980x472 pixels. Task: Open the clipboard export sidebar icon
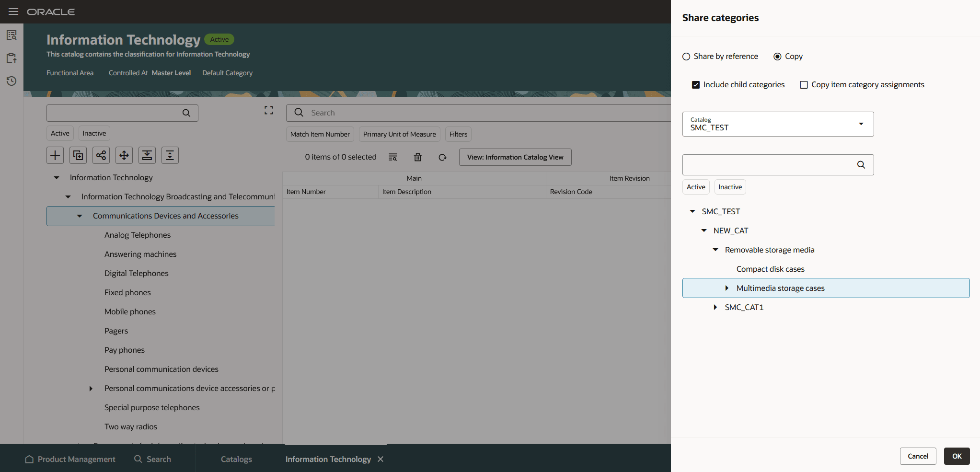coord(12,58)
